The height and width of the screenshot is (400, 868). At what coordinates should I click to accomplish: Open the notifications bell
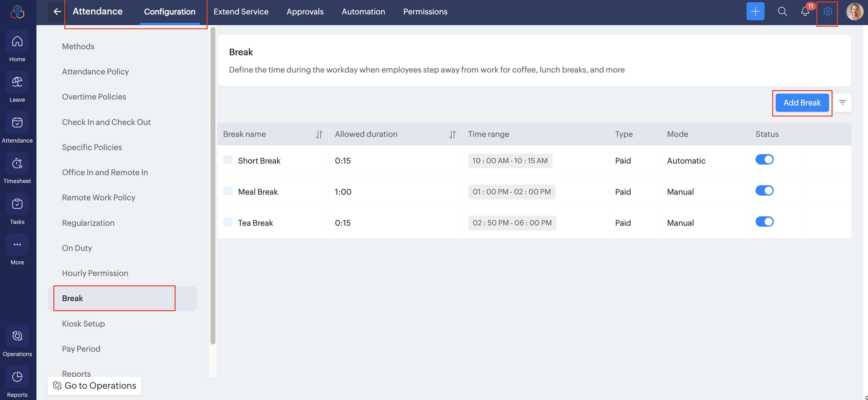pos(805,12)
